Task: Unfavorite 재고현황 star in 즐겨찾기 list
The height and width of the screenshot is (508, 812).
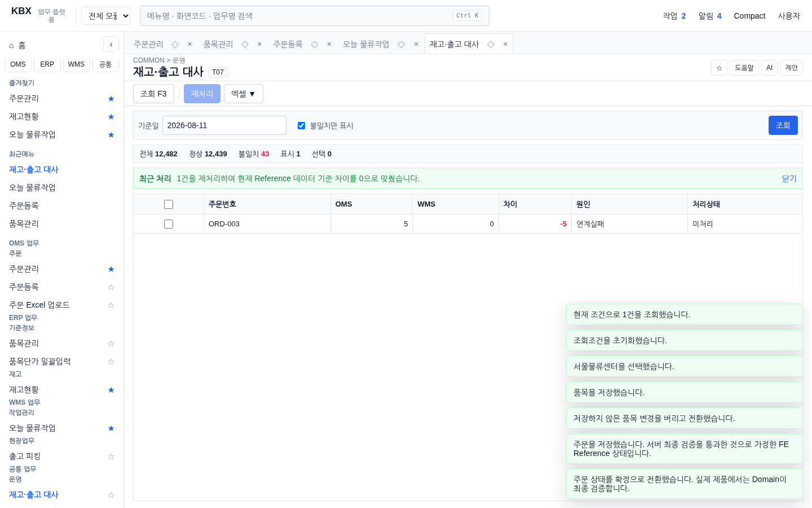Action: [111, 117]
